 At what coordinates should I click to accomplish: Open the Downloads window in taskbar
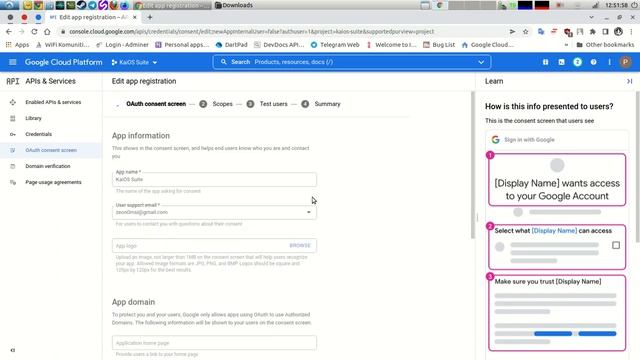pos(234,5)
